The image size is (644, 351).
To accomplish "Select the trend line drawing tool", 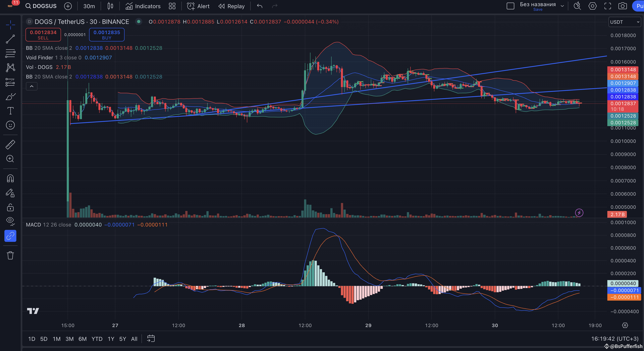I will pyautogui.click(x=10, y=39).
